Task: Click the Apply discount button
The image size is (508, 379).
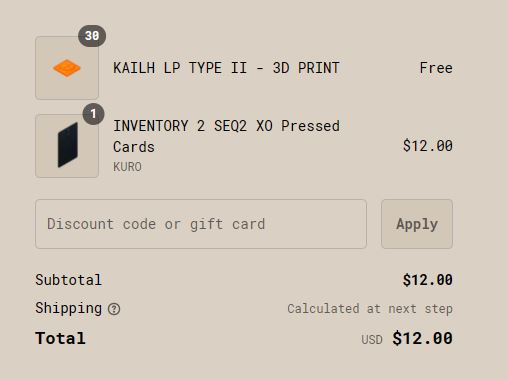Action: (x=417, y=224)
